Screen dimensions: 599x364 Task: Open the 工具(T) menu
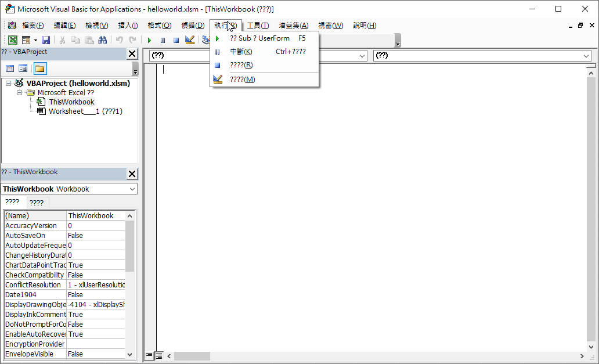[x=258, y=26]
